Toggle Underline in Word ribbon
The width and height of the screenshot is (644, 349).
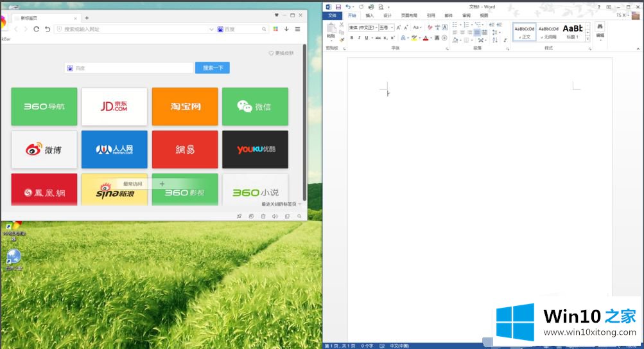367,38
